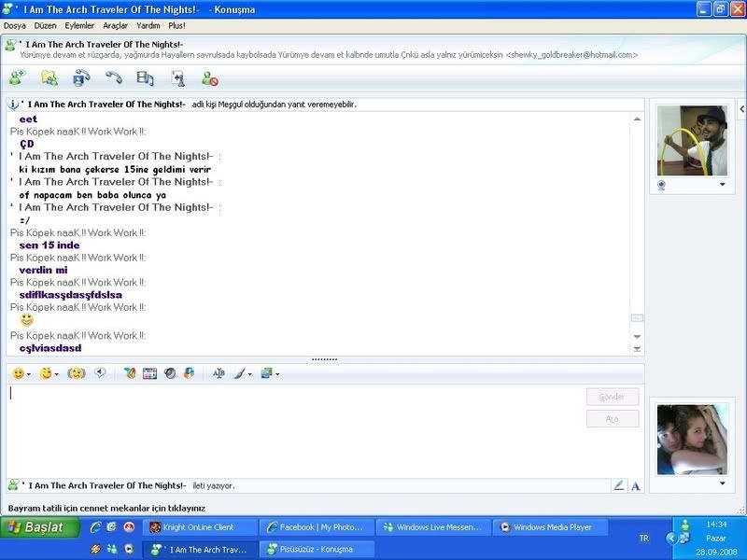Click the colorful butterfly-like icon in input toolbar
This screenshot has width=747, height=560.
tap(190, 373)
